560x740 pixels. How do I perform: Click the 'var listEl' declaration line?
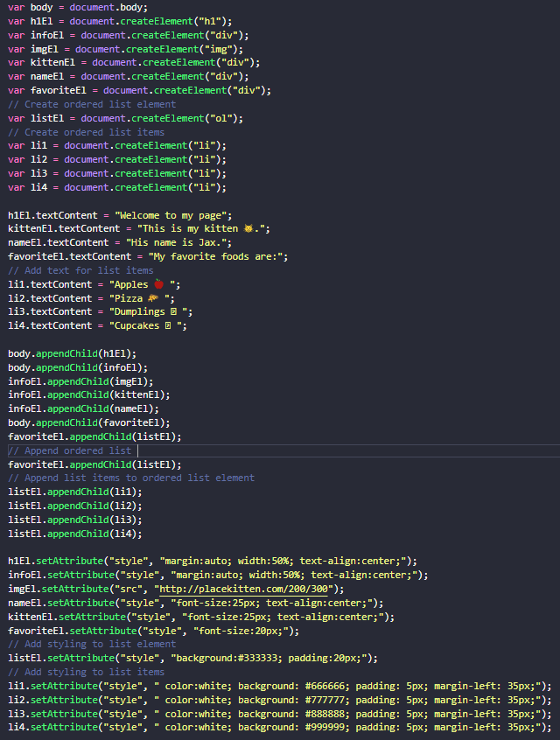pos(126,118)
